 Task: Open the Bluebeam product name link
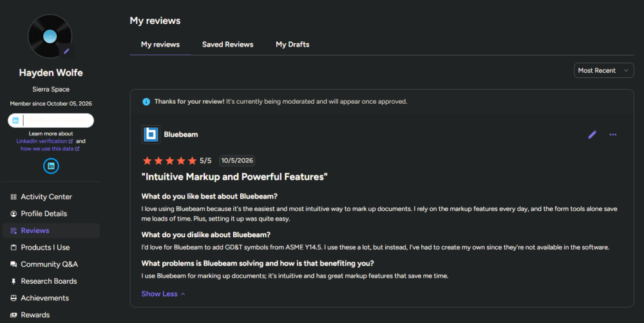click(x=181, y=134)
